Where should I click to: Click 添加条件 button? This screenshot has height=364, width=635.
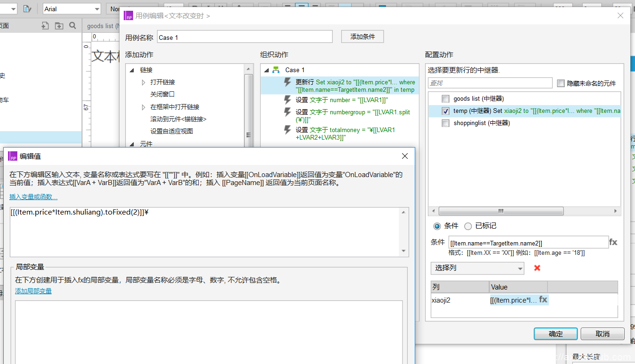[362, 37]
